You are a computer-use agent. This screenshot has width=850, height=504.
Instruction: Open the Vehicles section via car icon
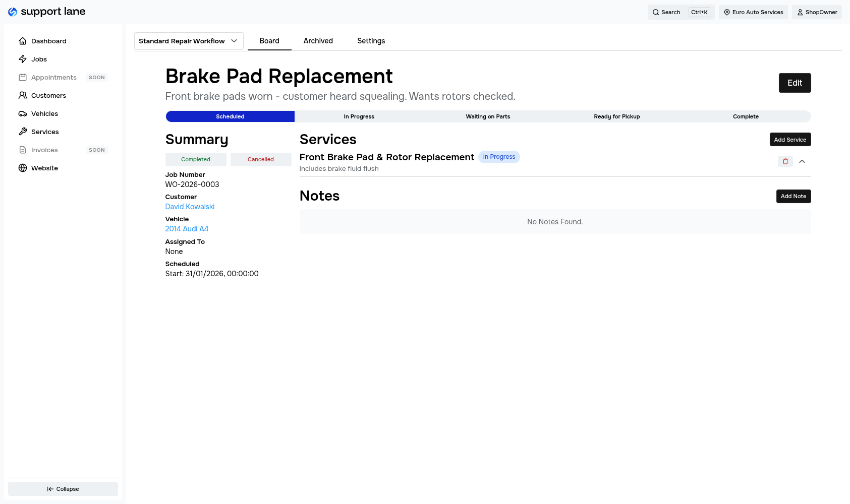[23, 113]
